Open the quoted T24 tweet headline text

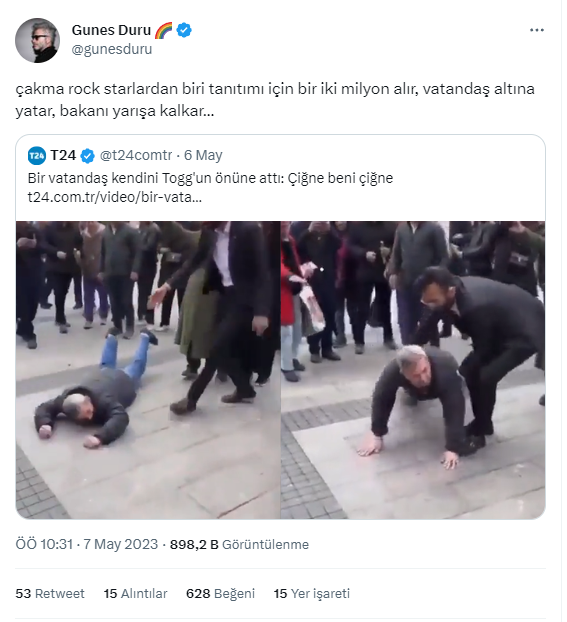(210, 178)
